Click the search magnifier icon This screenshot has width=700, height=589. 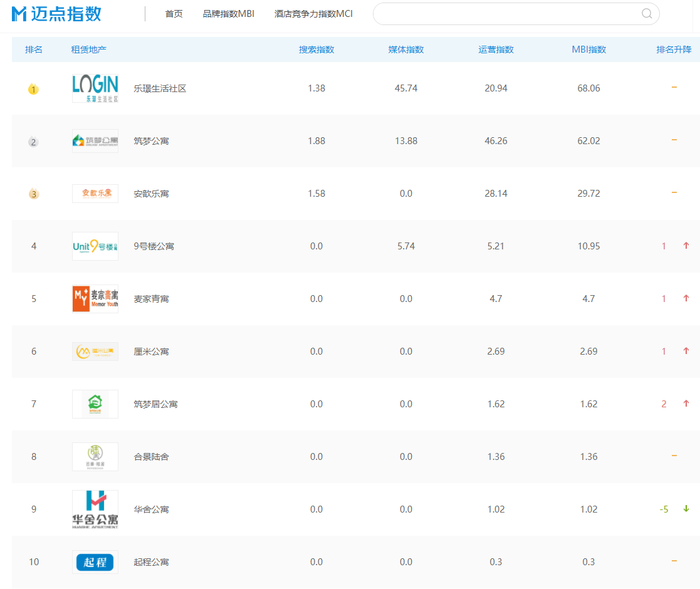tap(647, 14)
